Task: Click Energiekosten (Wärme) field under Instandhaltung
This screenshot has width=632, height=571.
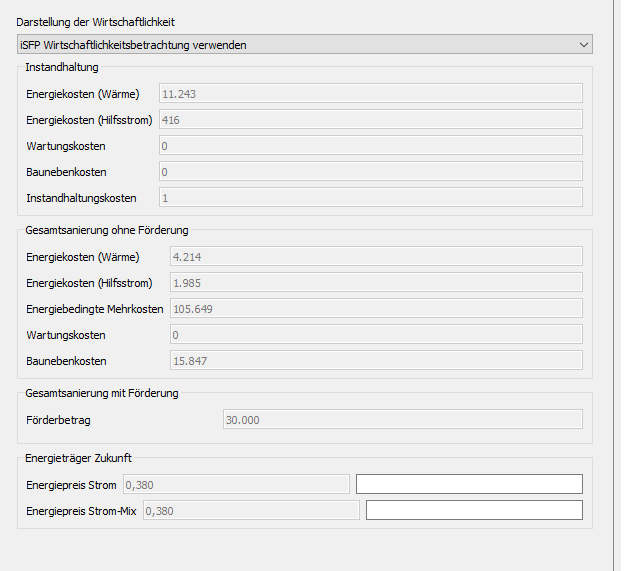Action: point(370,94)
